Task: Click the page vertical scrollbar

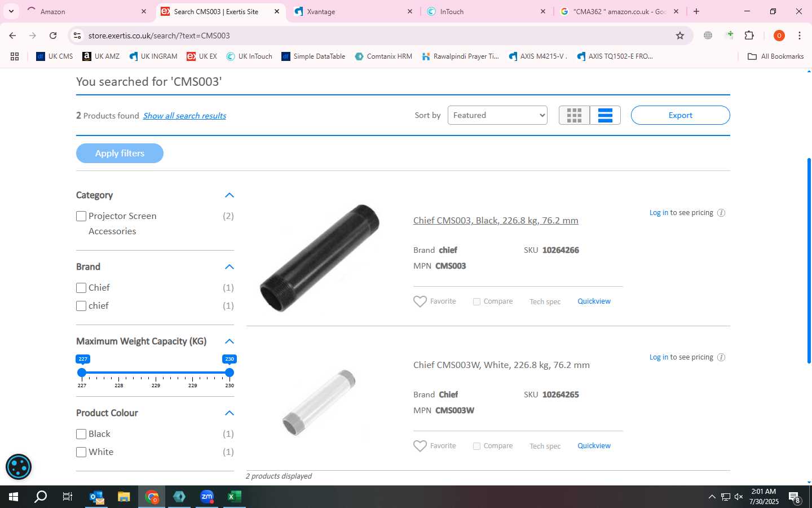Action: [809, 260]
